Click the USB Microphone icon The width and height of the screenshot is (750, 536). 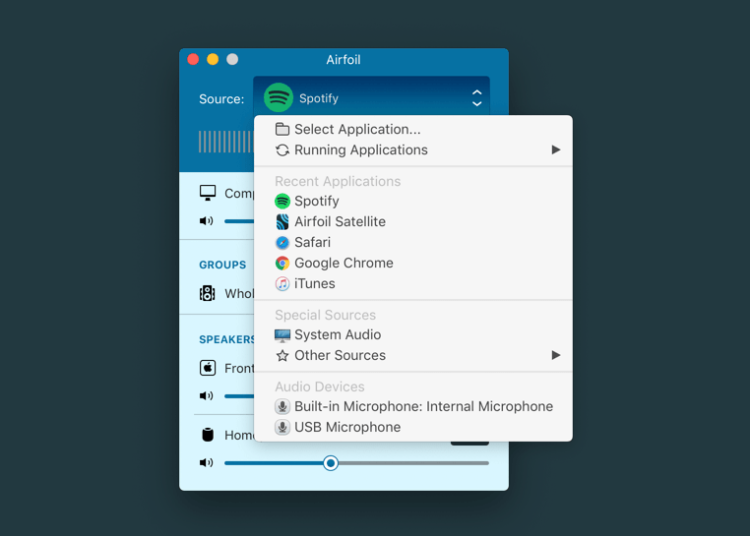(x=282, y=428)
